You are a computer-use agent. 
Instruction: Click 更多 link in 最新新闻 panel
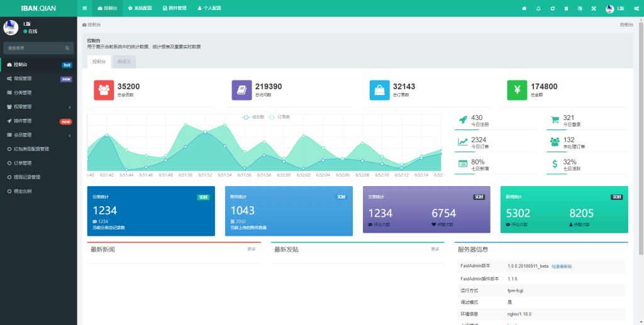click(x=252, y=250)
